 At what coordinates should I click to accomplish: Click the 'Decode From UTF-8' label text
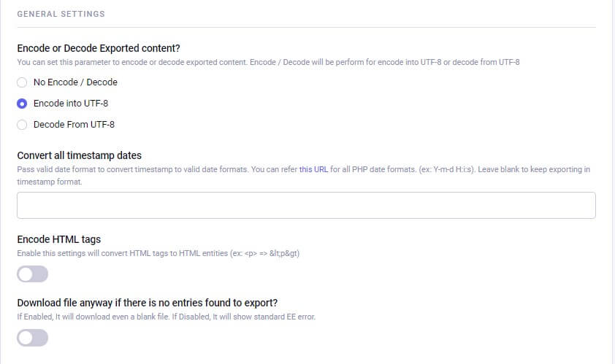(x=74, y=125)
